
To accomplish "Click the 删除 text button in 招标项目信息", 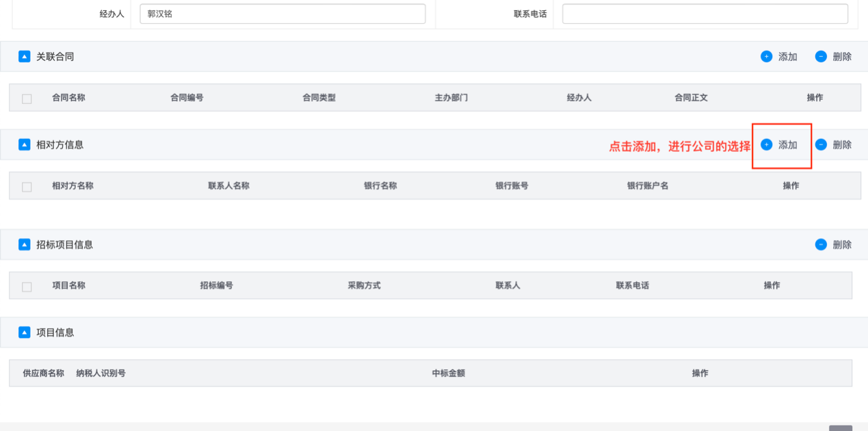I will click(x=843, y=244).
